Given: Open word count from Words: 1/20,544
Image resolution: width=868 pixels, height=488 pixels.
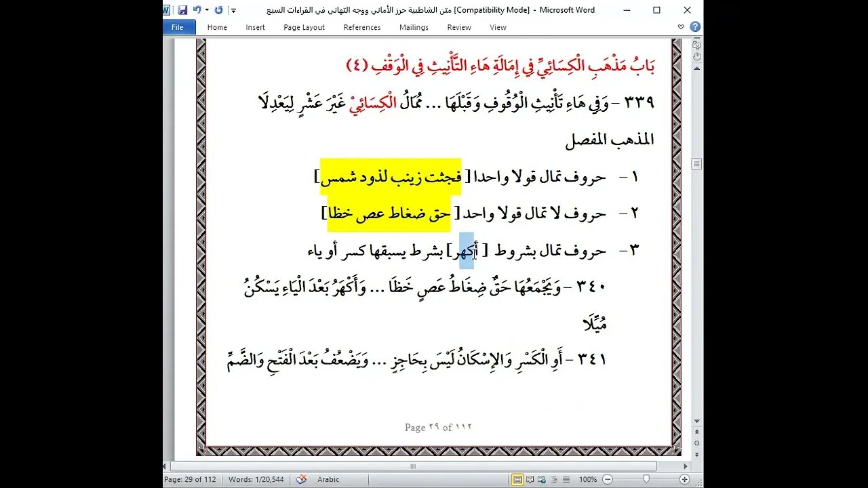Looking at the screenshot, I should (256, 479).
